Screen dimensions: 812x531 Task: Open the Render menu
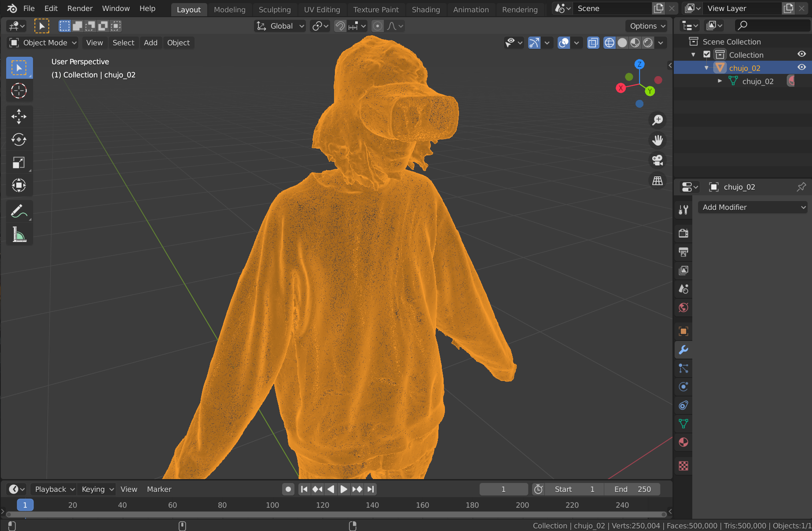tap(80, 8)
